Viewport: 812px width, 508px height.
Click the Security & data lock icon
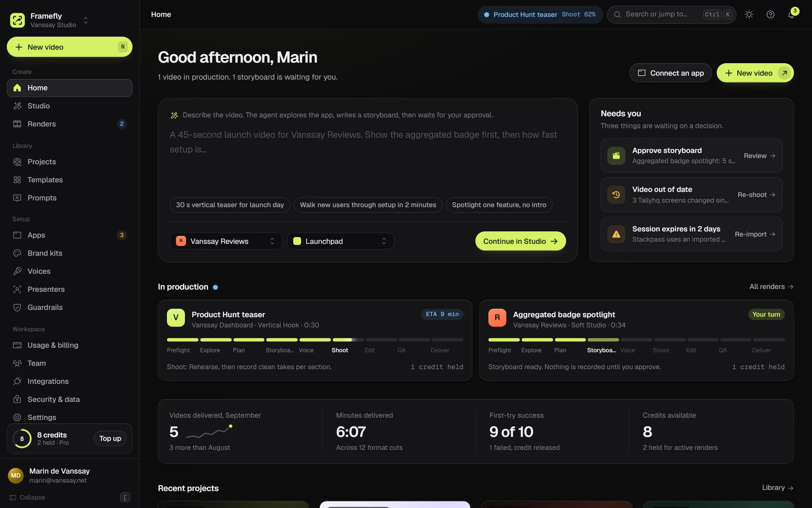click(17, 399)
